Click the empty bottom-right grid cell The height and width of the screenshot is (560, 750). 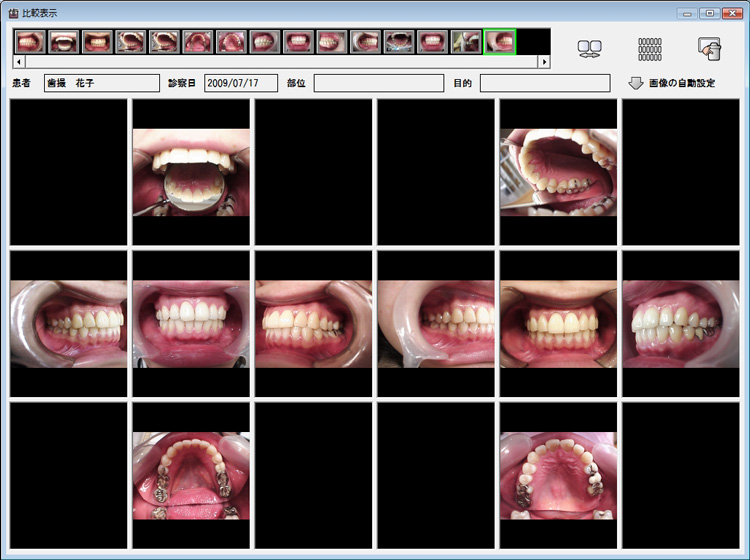click(x=681, y=475)
